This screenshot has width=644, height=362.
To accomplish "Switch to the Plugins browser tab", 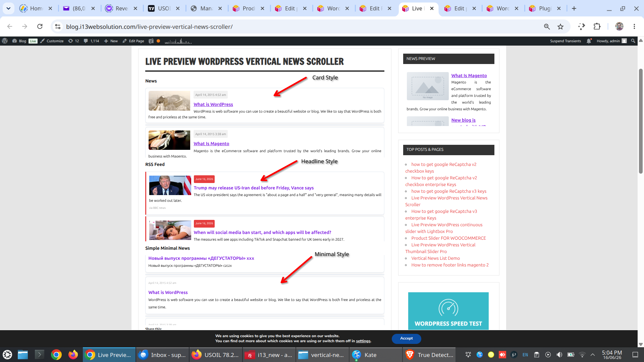I will point(545,8).
